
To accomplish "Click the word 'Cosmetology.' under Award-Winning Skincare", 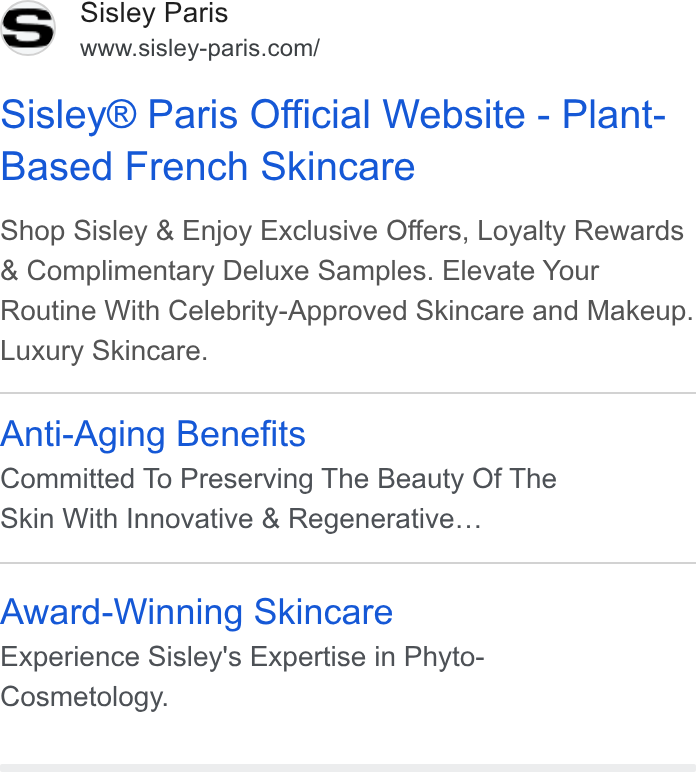I will pyautogui.click(x=84, y=697).
